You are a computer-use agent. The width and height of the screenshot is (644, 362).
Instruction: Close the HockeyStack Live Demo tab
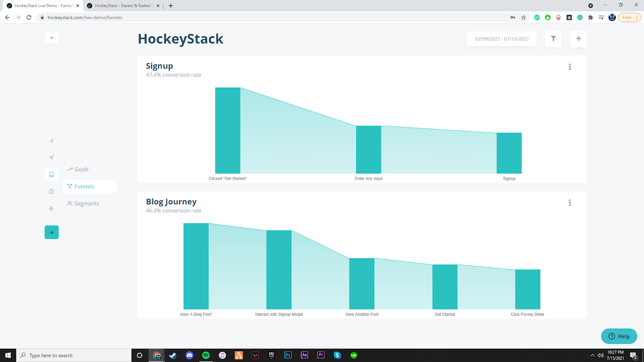pyautogui.click(x=78, y=6)
